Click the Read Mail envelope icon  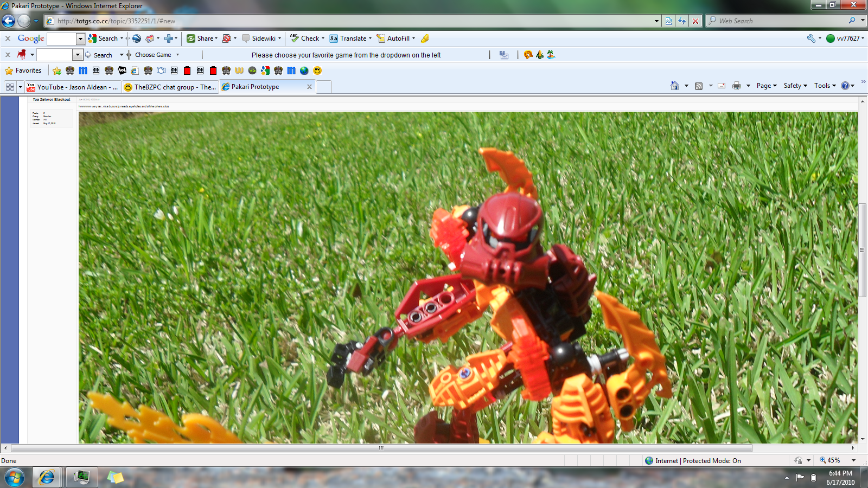(722, 86)
